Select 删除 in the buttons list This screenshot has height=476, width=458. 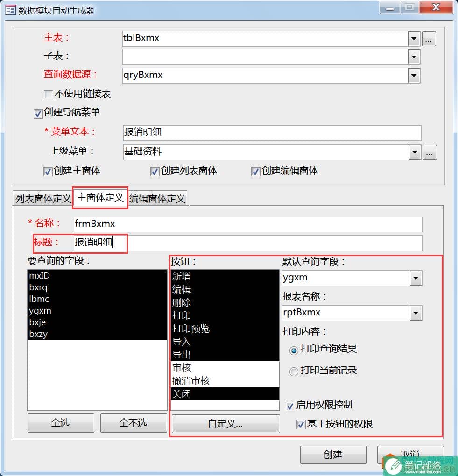point(225,302)
